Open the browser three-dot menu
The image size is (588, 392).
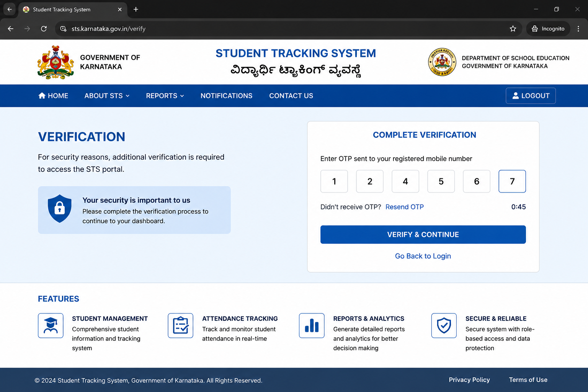click(x=578, y=29)
